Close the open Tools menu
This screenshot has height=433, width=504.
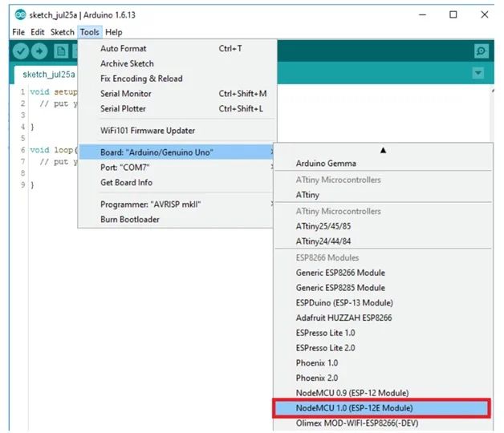[90, 32]
